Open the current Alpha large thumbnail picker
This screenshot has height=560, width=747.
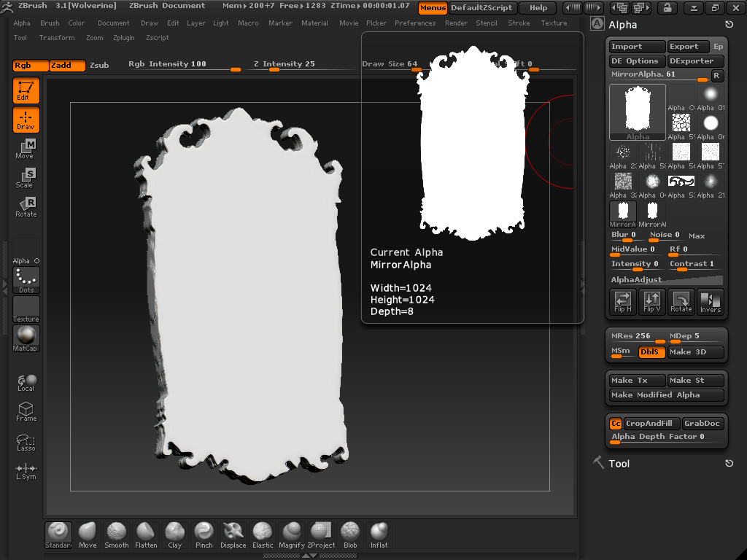pos(638,112)
